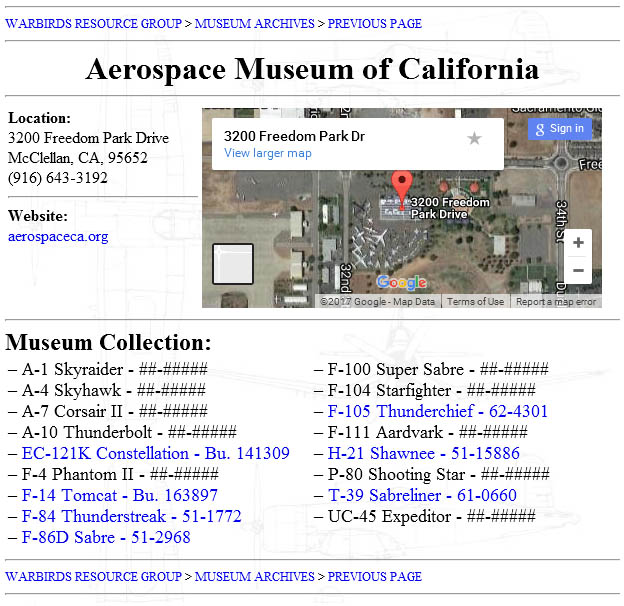
Task: Open F-86D Sabre 51-2968 link
Action: [x=106, y=537]
